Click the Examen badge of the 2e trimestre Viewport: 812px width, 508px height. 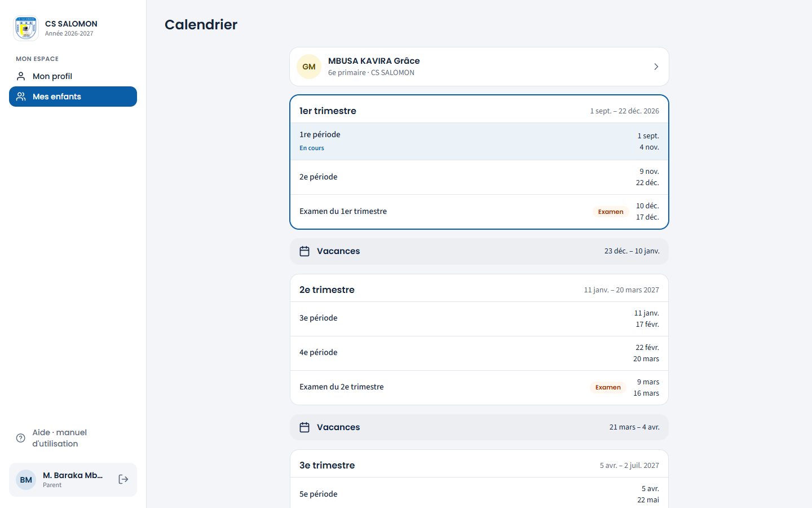pyautogui.click(x=608, y=387)
